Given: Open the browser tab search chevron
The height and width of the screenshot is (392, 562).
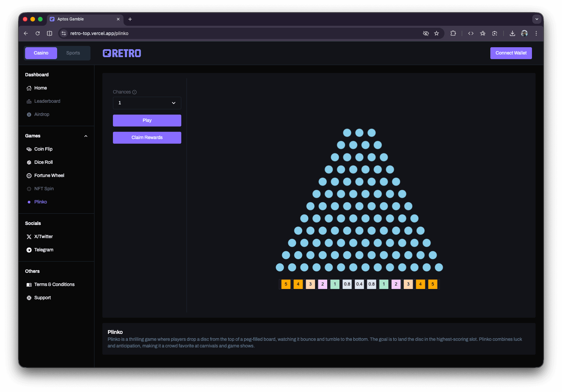Looking at the screenshot, I should coord(537,19).
